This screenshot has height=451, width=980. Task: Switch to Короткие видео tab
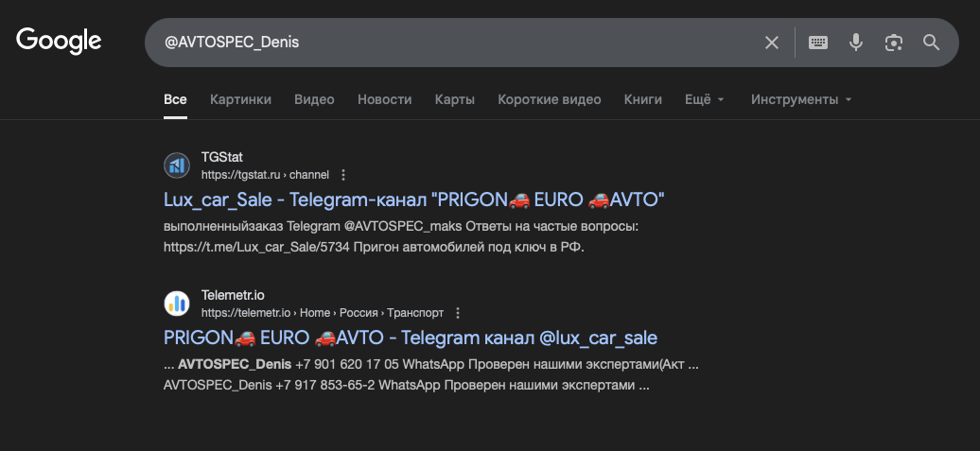tap(550, 99)
